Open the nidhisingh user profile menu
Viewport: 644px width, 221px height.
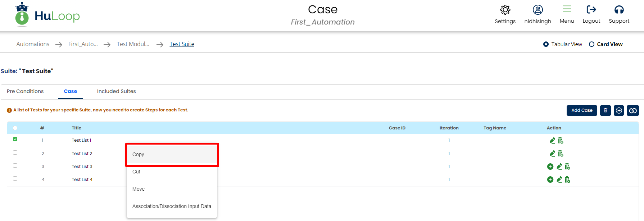(x=538, y=10)
